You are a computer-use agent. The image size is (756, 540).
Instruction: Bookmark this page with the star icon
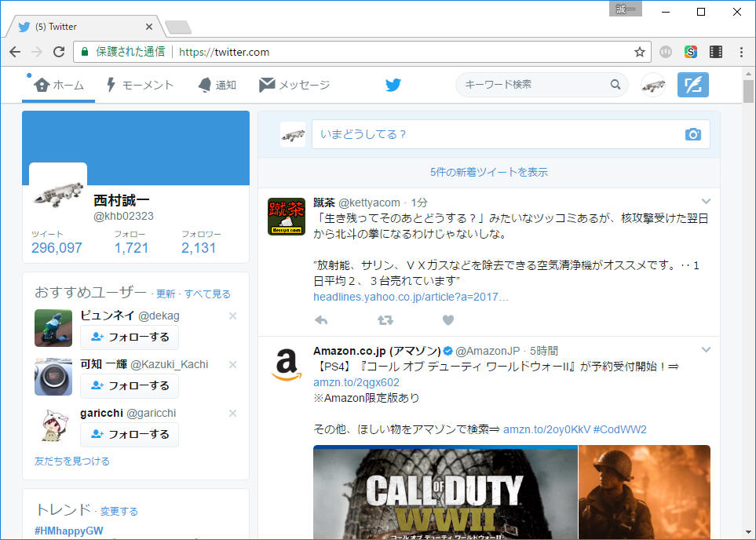[639, 52]
